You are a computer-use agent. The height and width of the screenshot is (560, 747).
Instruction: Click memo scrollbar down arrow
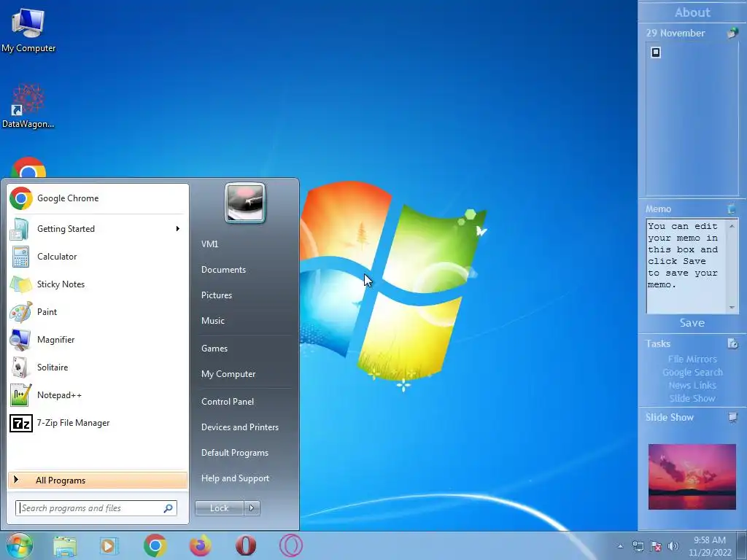pos(732,308)
